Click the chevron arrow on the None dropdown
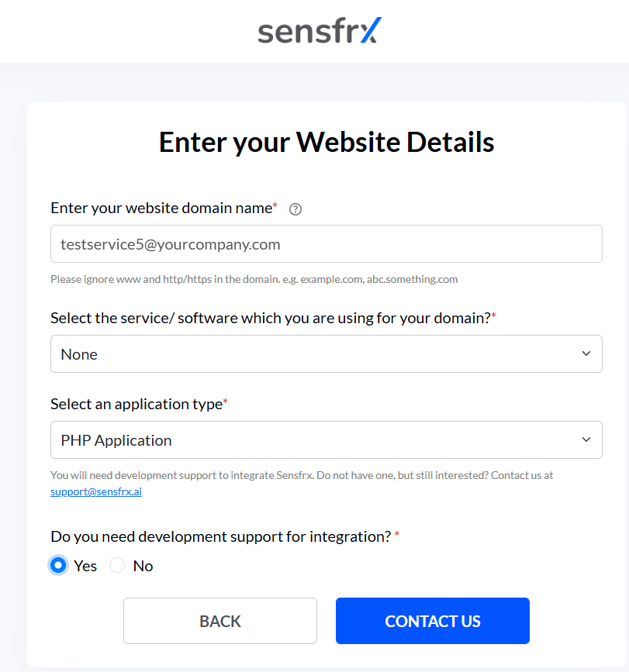The image size is (629, 672). pyautogui.click(x=586, y=353)
